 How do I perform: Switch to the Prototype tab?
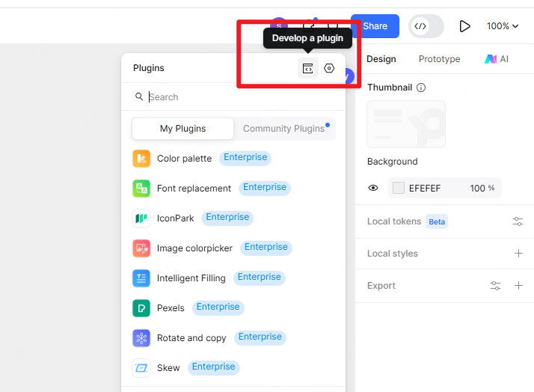click(x=439, y=59)
